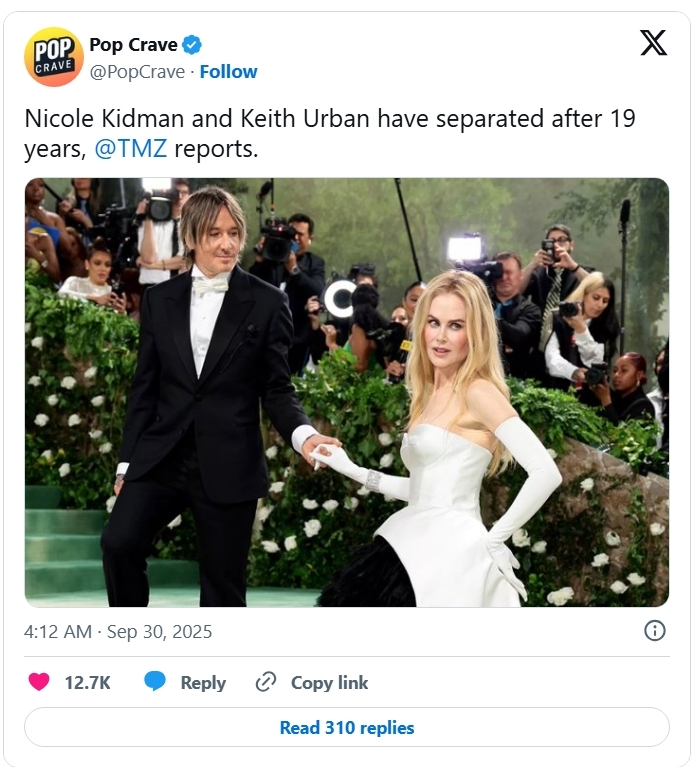Click the 12.7K likes count
696x780 pixels.
[x=87, y=683]
